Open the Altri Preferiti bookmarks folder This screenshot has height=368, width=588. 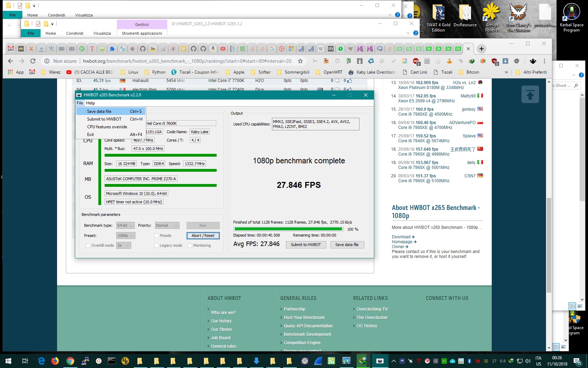tap(531, 72)
